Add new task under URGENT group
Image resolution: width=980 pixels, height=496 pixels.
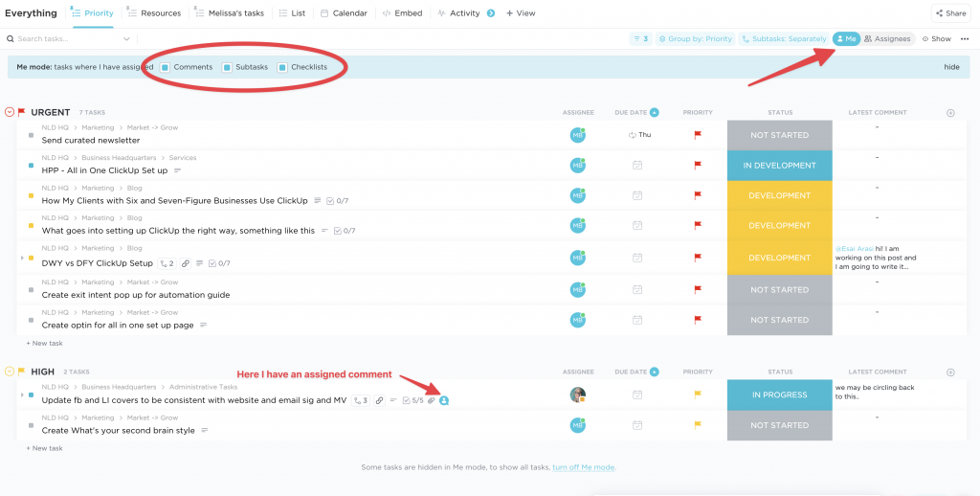[44, 343]
